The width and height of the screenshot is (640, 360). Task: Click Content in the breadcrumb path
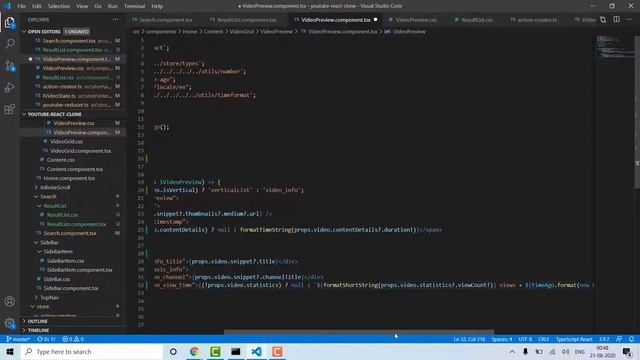(213, 31)
